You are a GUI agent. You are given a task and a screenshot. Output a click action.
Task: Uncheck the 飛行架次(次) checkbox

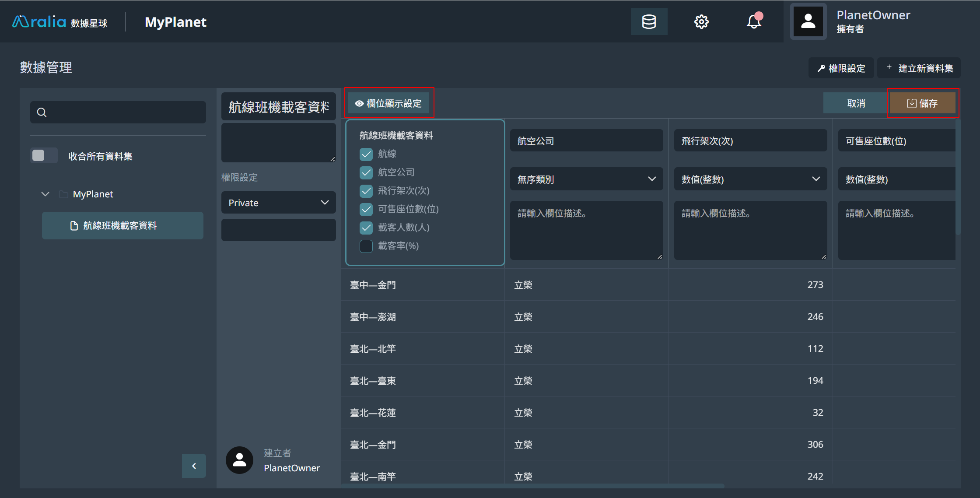[366, 191]
